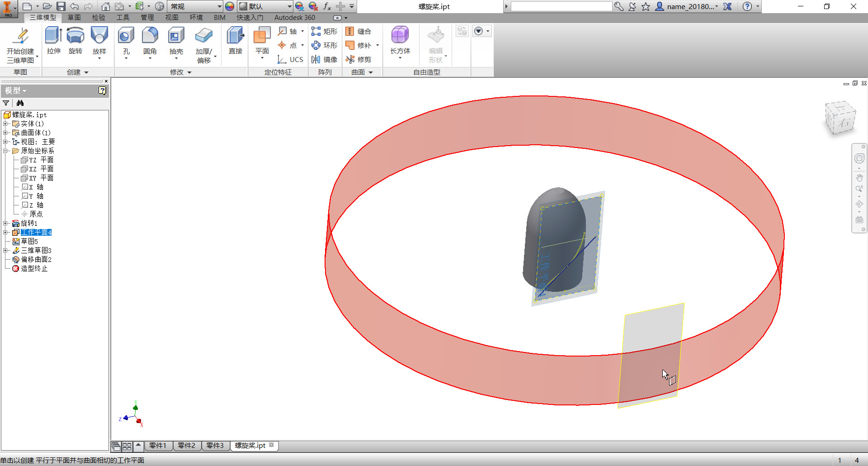Open the ViewCube in the viewport
This screenshot has height=466, width=868.
840,118
